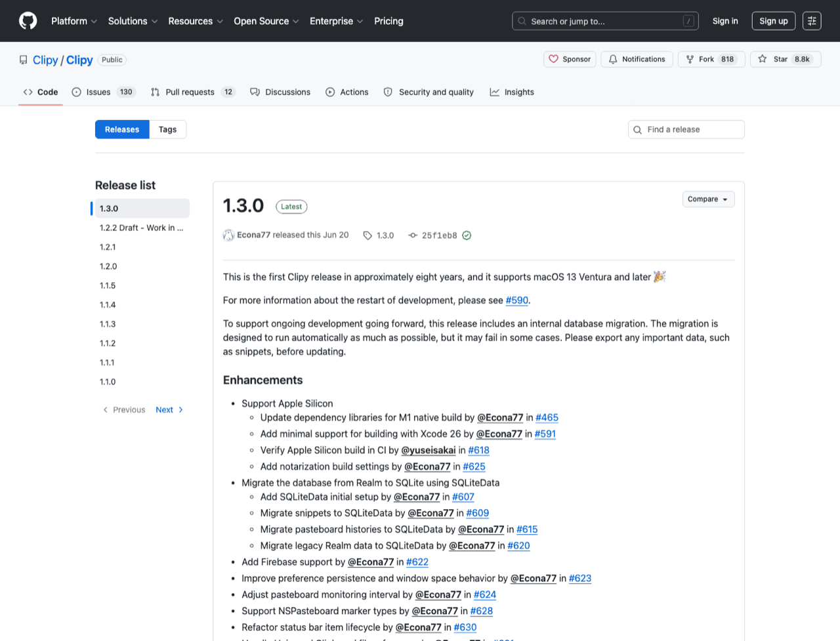The image size is (840, 641).
Task: Click the verified signature check icon
Action: [x=467, y=236]
